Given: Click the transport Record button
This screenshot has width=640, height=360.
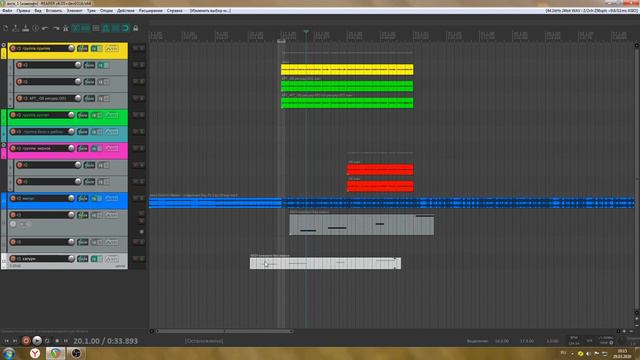Looking at the screenshot, I should click(x=26, y=340).
